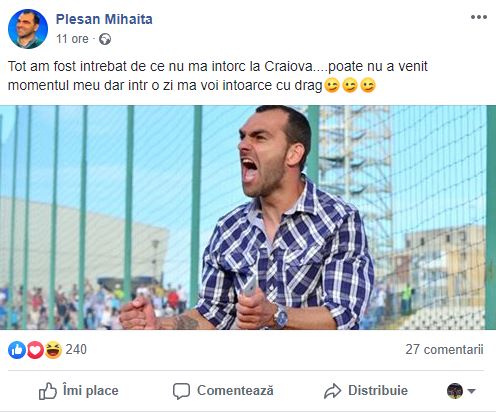
Task: View the 240 reactions count list
Action: 76,350
